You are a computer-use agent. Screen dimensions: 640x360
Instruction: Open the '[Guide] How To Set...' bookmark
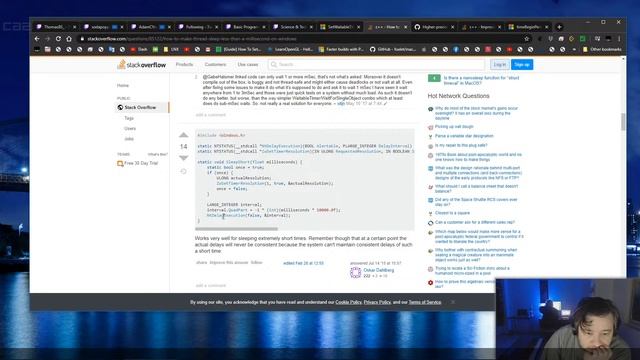[x=239, y=49]
